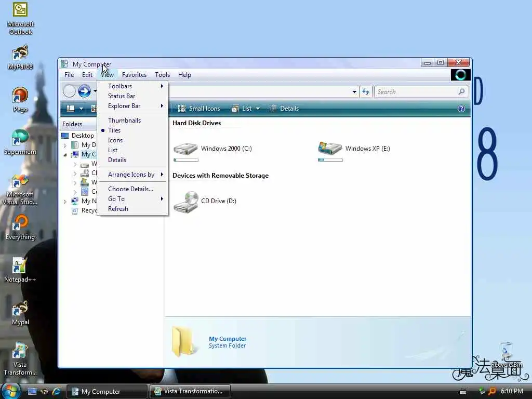Image resolution: width=532 pixels, height=399 pixels.
Task: Collapse the My Computer tree node
Action: (65, 155)
